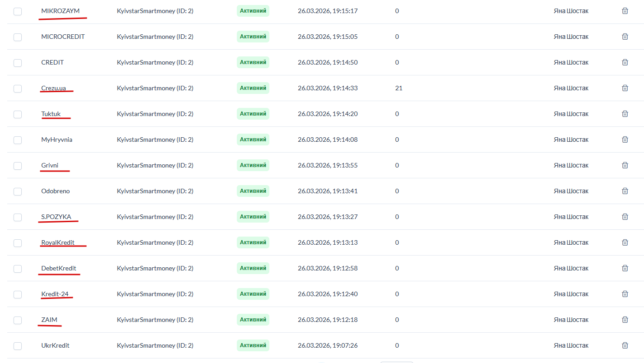Click the DebetKredit name
This screenshot has height=363, width=644.
tap(59, 268)
